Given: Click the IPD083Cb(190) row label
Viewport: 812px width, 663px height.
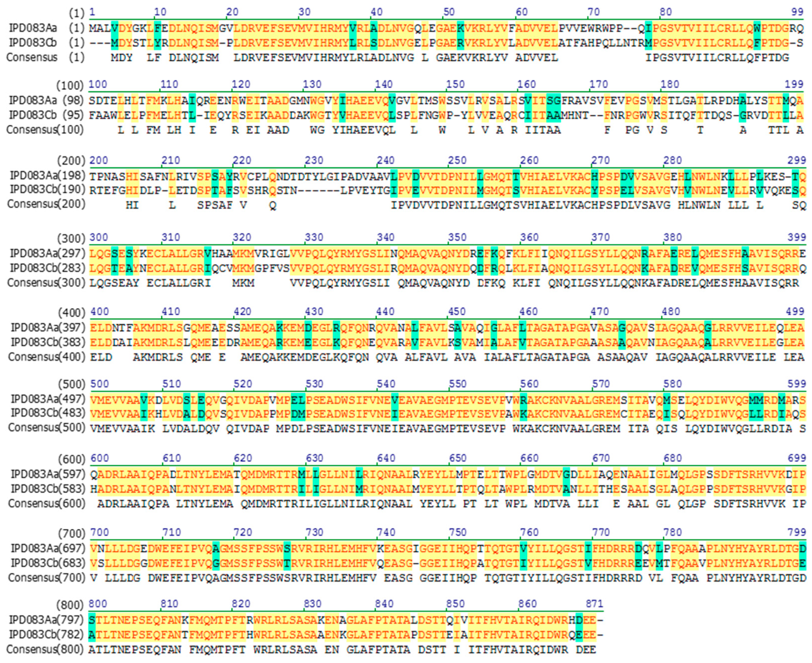Looking at the screenshot, I should point(47,190).
